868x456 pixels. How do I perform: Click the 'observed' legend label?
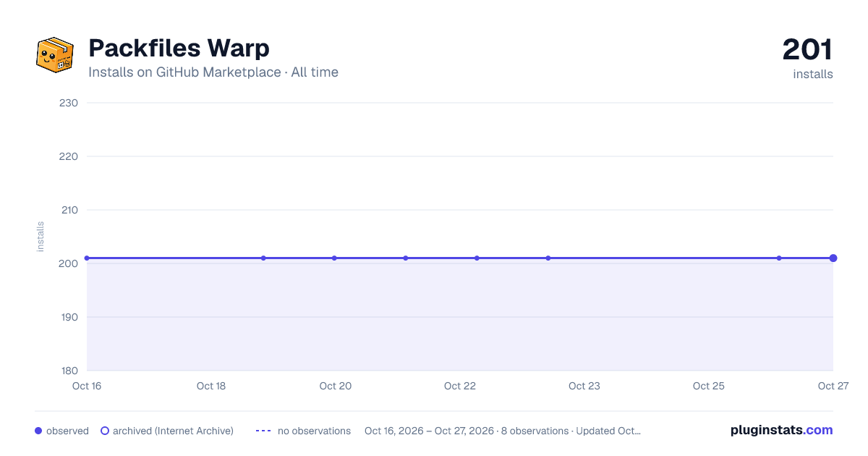click(67, 431)
